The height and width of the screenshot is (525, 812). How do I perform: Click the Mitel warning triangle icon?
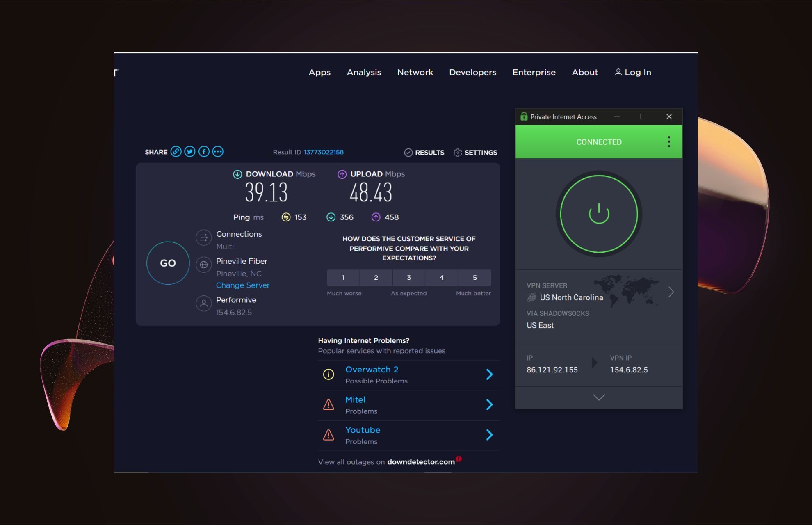coord(328,405)
